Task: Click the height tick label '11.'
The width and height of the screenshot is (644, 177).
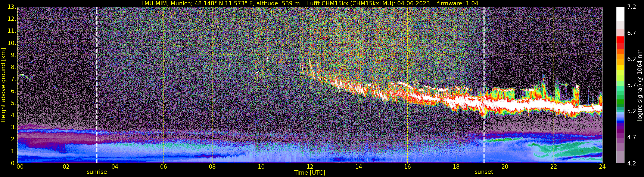Action: pos(12,31)
